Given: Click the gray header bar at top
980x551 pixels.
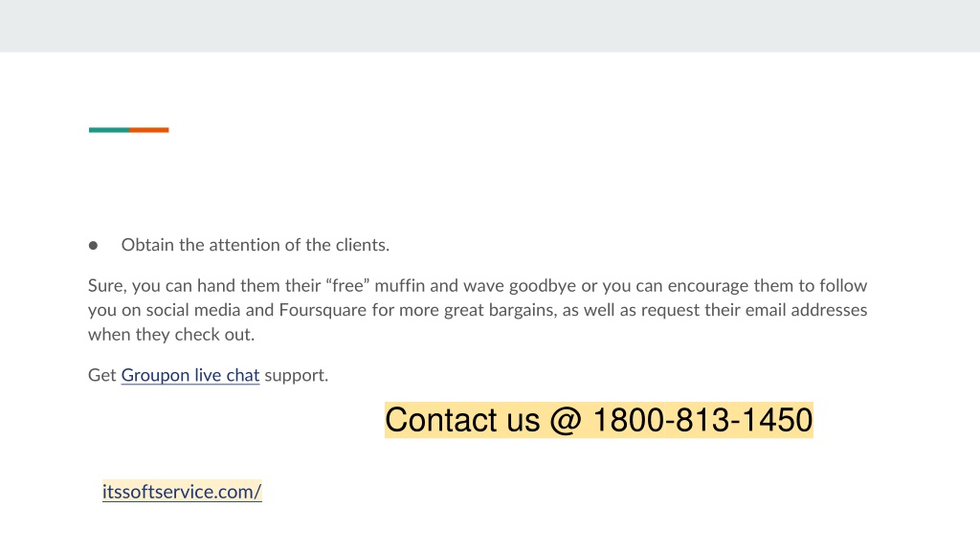Looking at the screenshot, I should (490, 26).
